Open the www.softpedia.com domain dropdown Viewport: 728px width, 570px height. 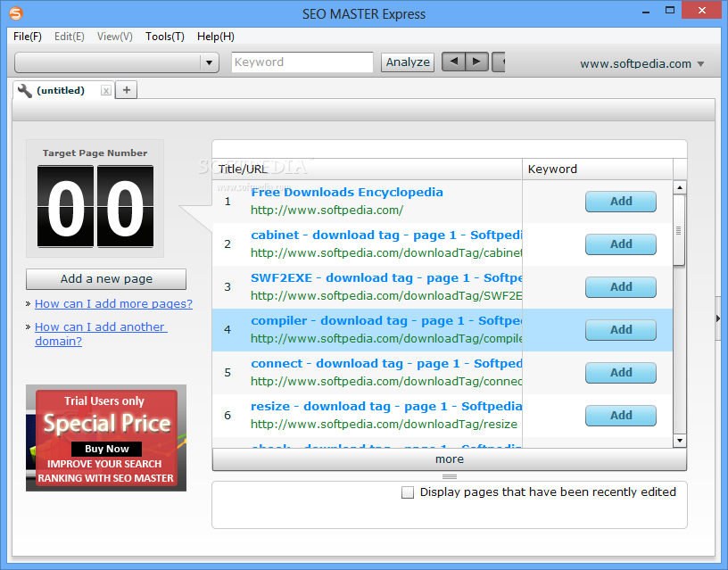pos(641,63)
